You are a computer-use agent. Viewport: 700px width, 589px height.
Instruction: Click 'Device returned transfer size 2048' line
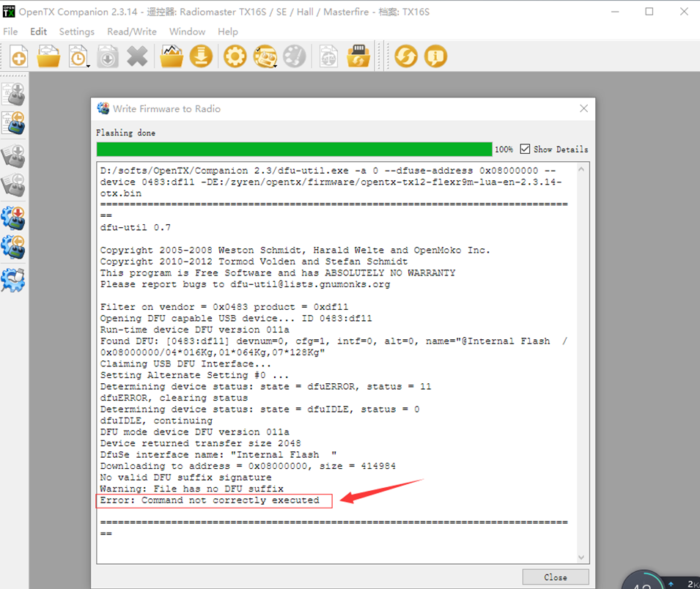(x=200, y=443)
